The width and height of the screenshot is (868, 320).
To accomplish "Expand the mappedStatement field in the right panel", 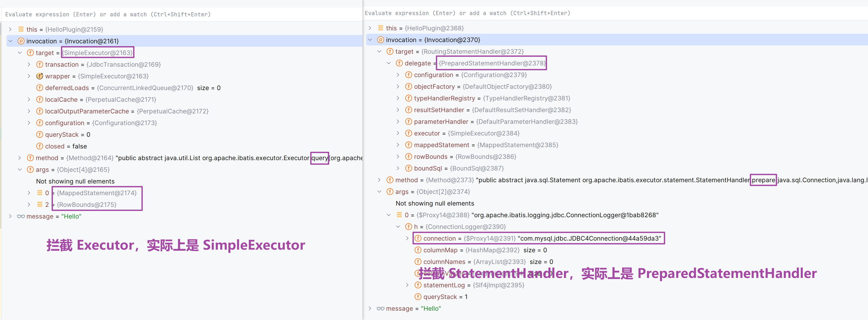I will click(x=398, y=145).
